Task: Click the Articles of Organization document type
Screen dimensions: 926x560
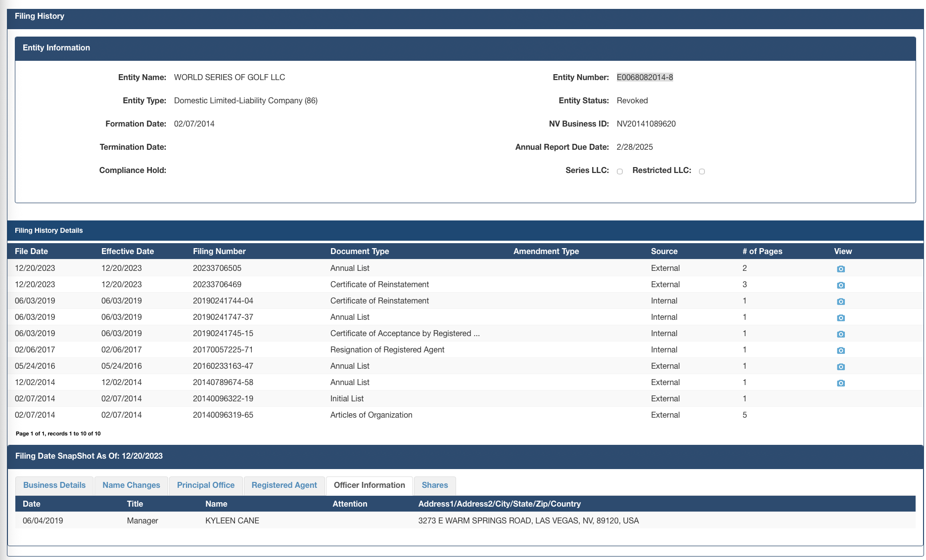Action: click(371, 415)
